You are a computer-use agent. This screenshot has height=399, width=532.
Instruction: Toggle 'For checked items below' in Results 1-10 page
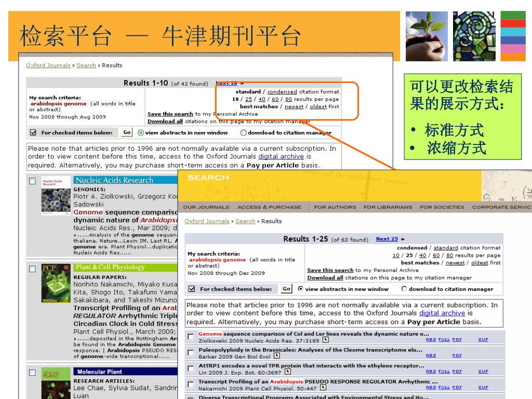tap(33, 132)
